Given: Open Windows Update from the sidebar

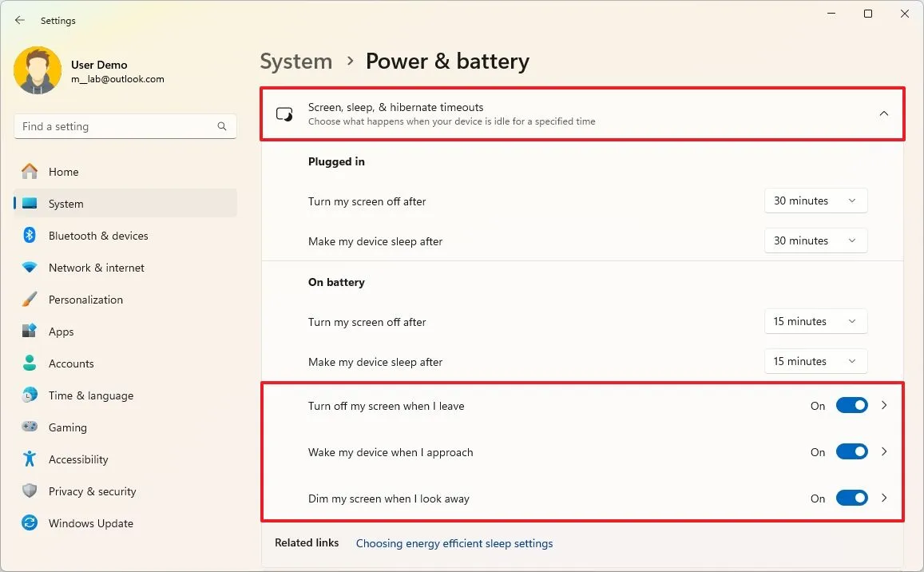Looking at the screenshot, I should pyautogui.click(x=30, y=523).
